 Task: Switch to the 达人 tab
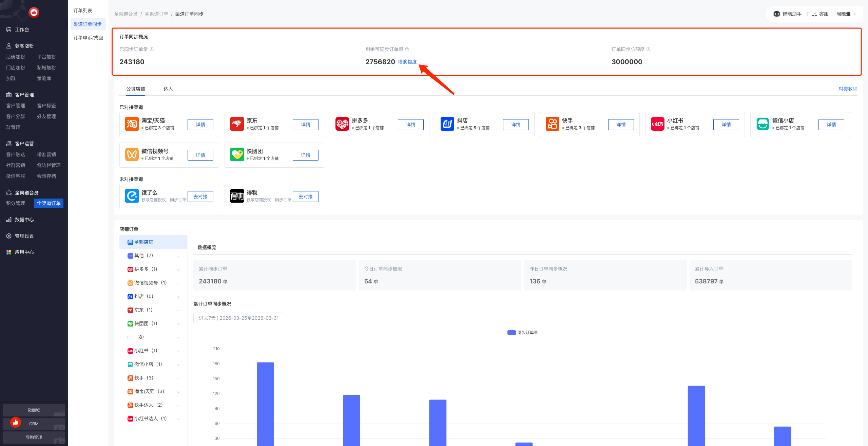pos(168,89)
